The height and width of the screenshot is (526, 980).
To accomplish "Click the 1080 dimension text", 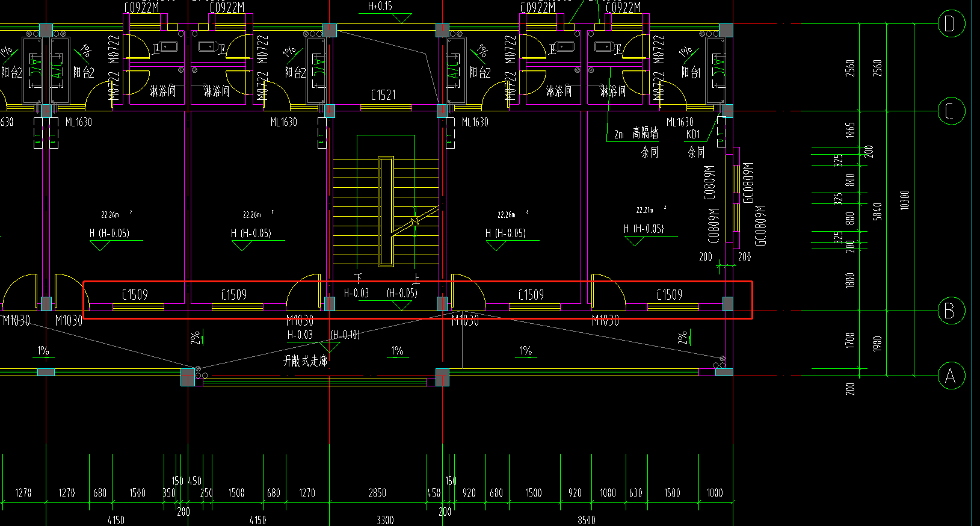I will [608, 493].
